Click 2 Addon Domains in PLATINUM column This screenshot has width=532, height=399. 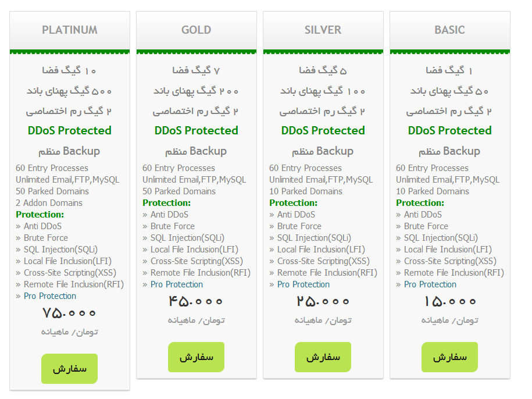[49, 203]
